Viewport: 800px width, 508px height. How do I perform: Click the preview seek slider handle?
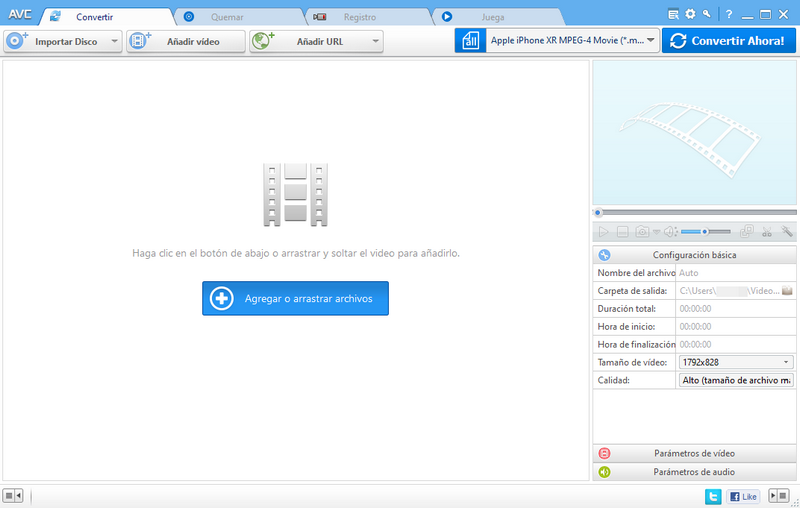point(598,212)
